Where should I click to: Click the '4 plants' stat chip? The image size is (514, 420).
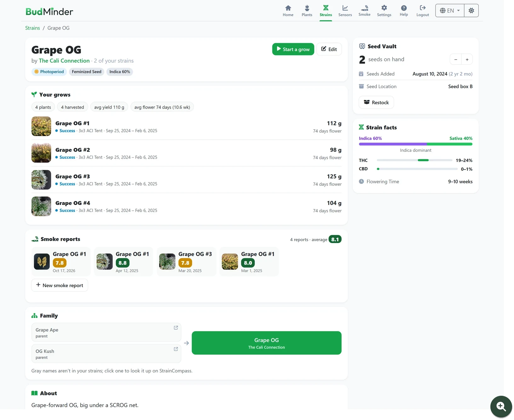[43, 107]
